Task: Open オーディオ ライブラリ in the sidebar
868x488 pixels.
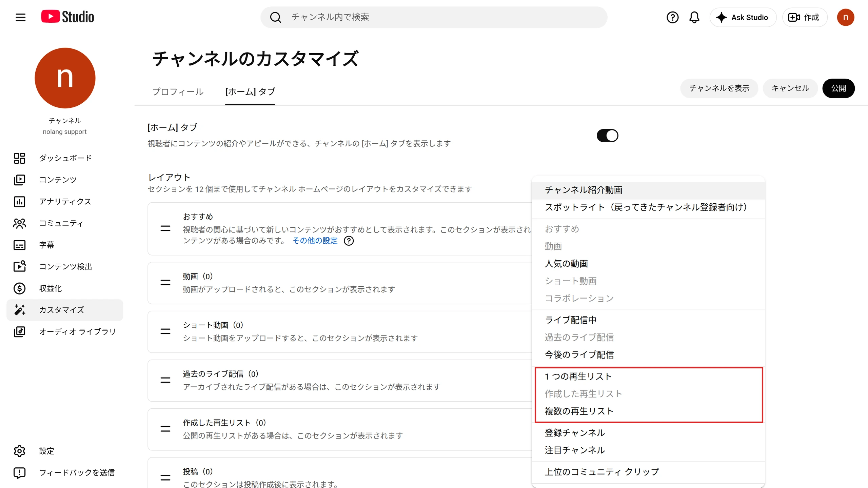Action: [x=65, y=332]
